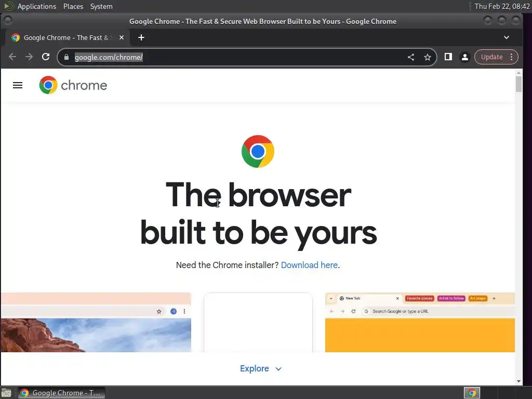Open the hamburger navigation menu
Image resolution: width=532 pixels, height=399 pixels.
[x=18, y=85]
